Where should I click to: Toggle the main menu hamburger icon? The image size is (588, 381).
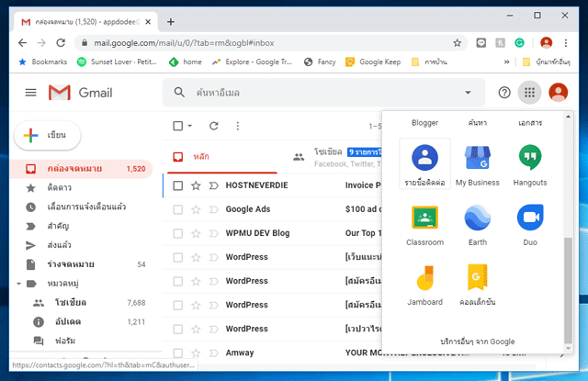(30, 93)
